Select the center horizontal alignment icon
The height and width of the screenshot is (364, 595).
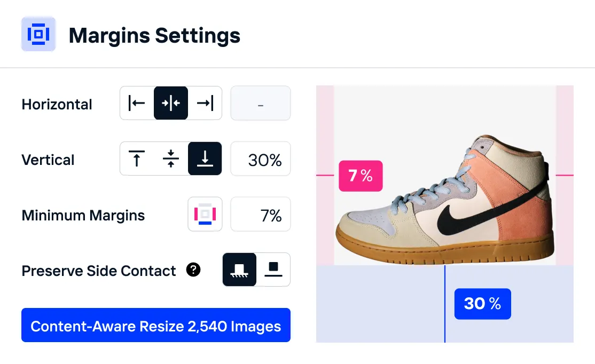click(171, 103)
